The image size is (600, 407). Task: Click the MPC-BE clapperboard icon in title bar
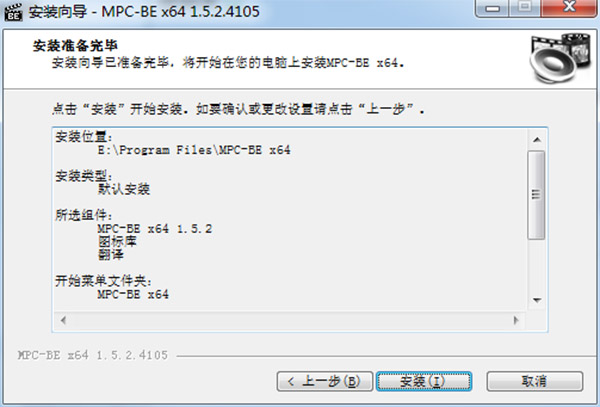tap(13, 11)
